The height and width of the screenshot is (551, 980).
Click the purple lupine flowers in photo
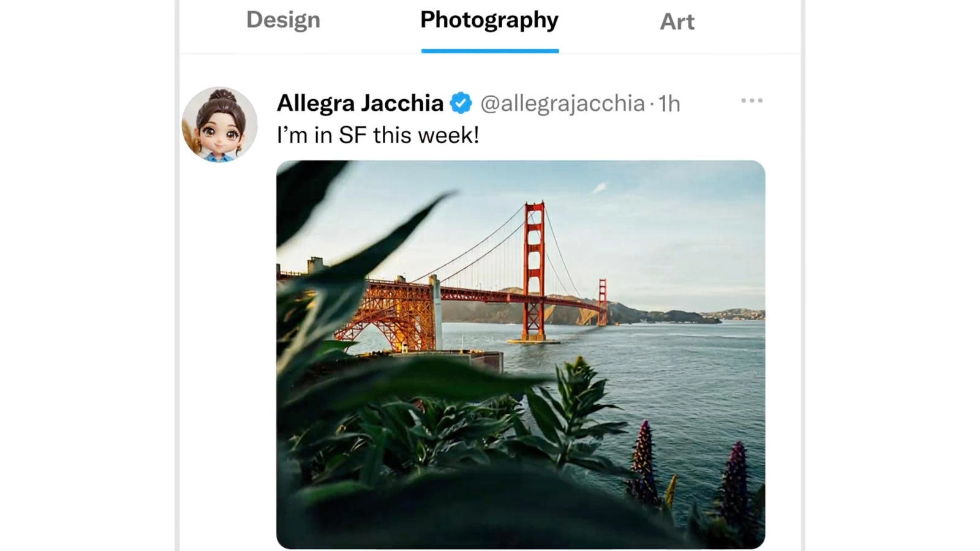[643, 459]
